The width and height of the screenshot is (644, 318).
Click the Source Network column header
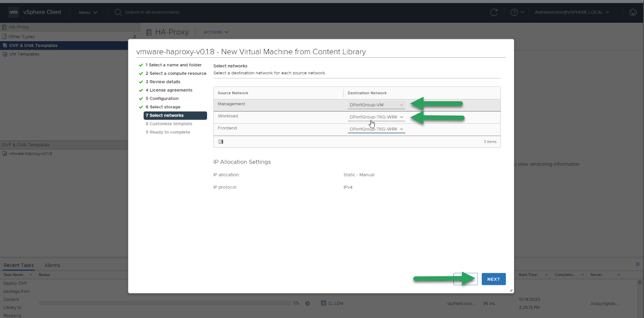(x=233, y=93)
